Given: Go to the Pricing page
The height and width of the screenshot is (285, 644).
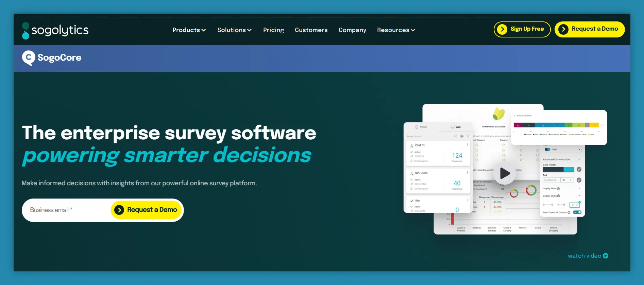Looking at the screenshot, I should [x=273, y=30].
